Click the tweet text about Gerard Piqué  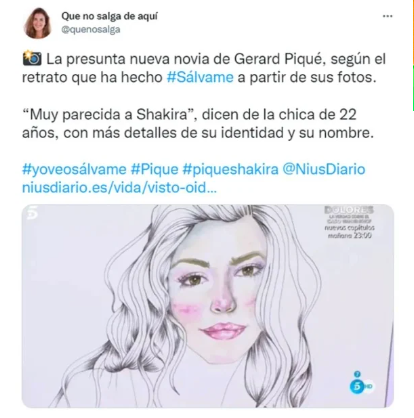coord(204,68)
